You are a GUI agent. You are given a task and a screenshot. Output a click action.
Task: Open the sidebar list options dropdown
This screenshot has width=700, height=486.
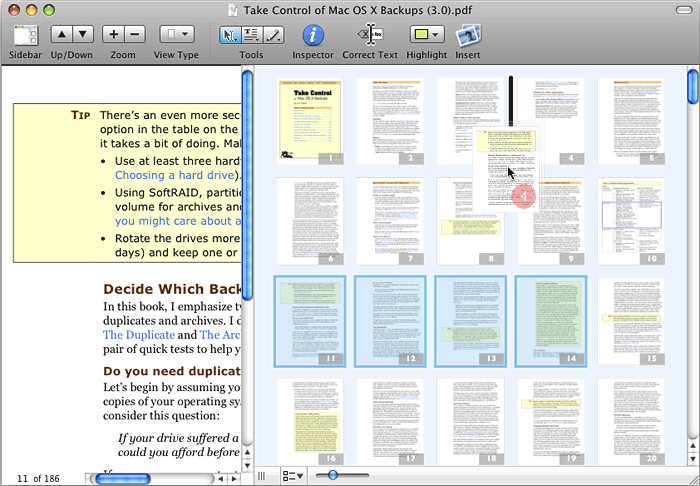pos(293,476)
